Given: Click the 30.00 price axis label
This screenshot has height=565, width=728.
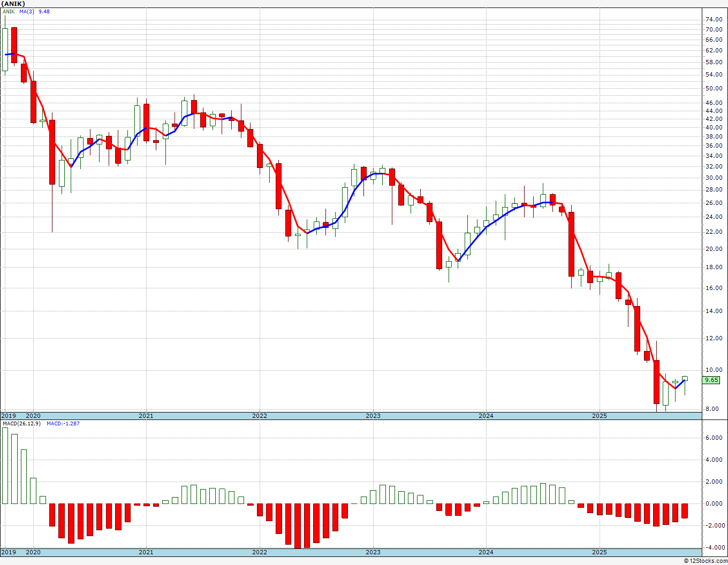Looking at the screenshot, I should pyautogui.click(x=714, y=178).
